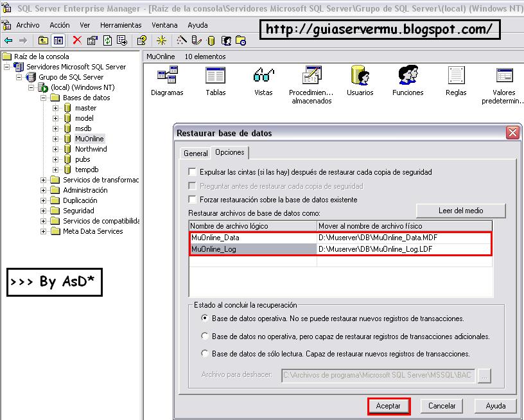Click the New login toolbar icon
Viewport: 524px width, 420px height.
pos(226,40)
